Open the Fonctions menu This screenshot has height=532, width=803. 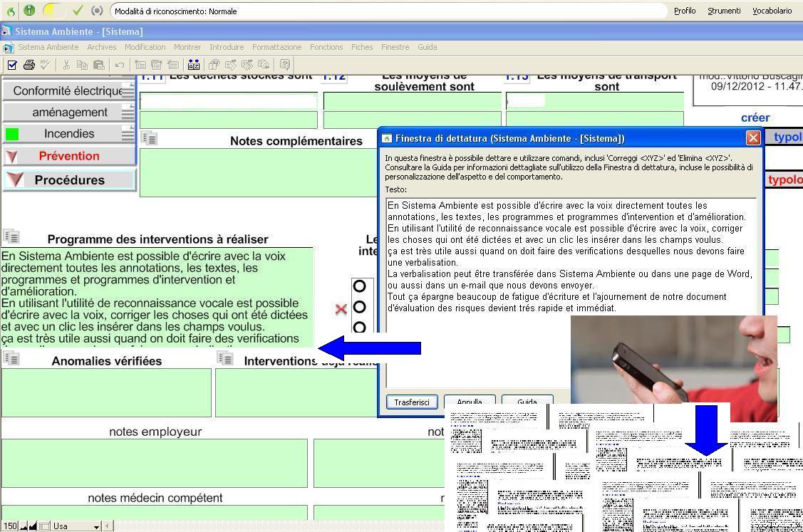pos(326,47)
